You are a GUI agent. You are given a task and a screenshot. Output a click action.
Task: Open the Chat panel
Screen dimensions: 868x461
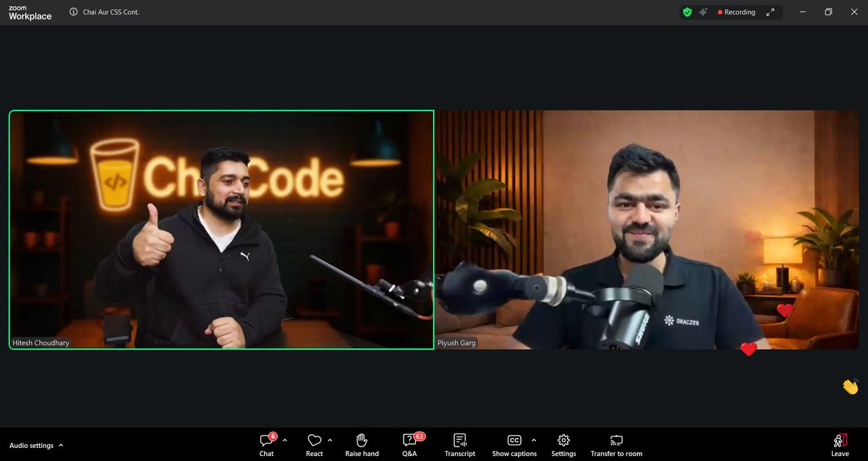[267, 445]
